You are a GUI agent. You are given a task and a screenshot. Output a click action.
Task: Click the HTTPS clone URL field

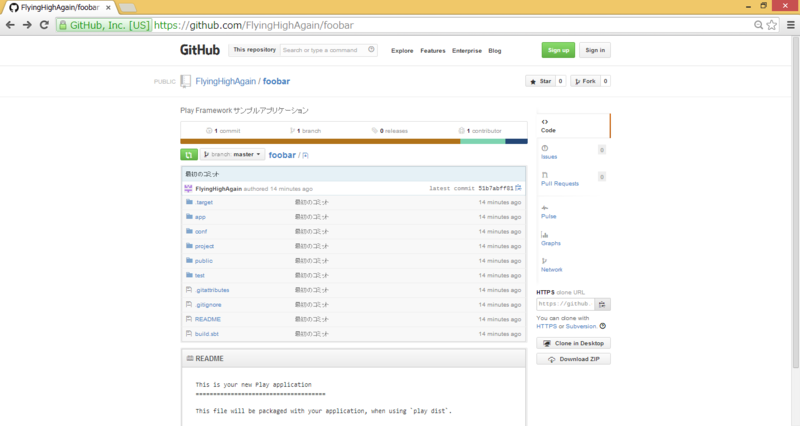pyautogui.click(x=565, y=304)
